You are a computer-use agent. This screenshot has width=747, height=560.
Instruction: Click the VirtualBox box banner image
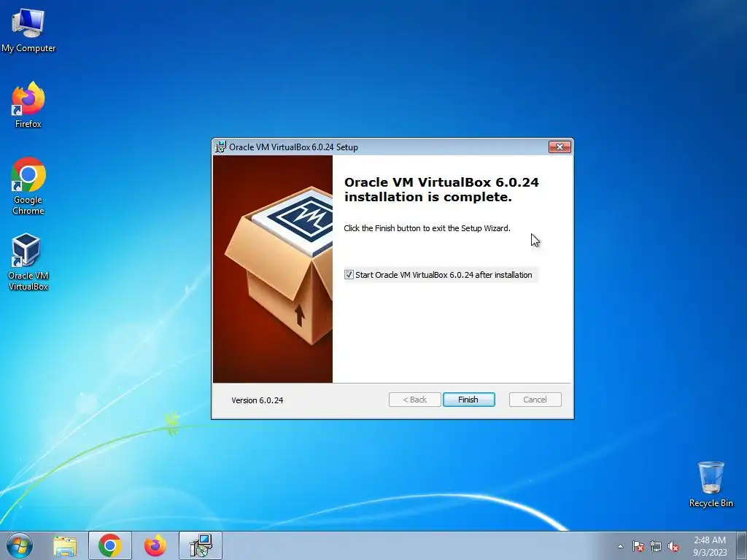(x=273, y=269)
